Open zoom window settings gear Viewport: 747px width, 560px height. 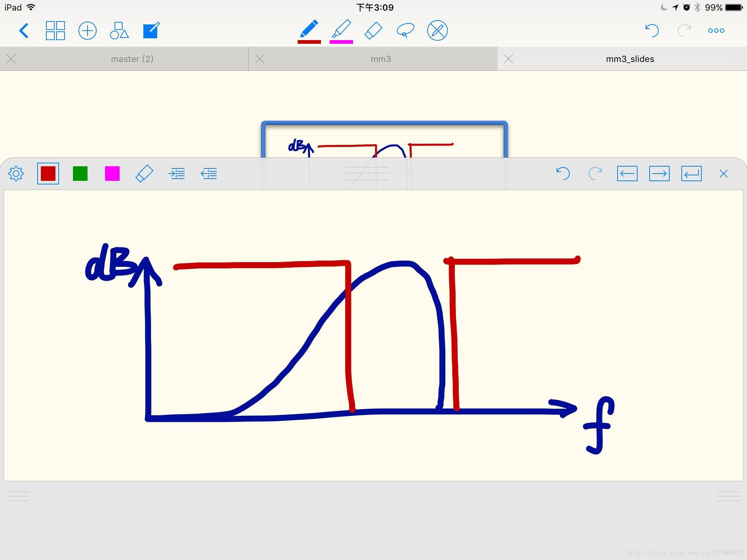tap(16, 174)
